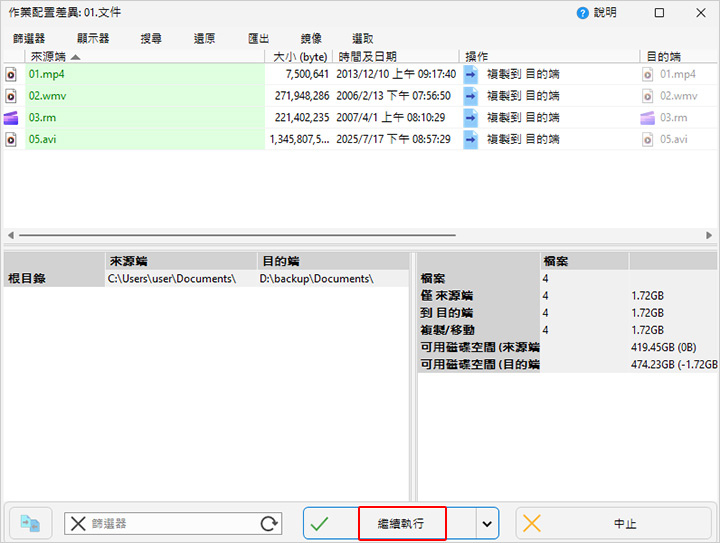Screen dimensions: 720x543
Task: Click the destination 03.rm file icon
Action: [647, 118]
